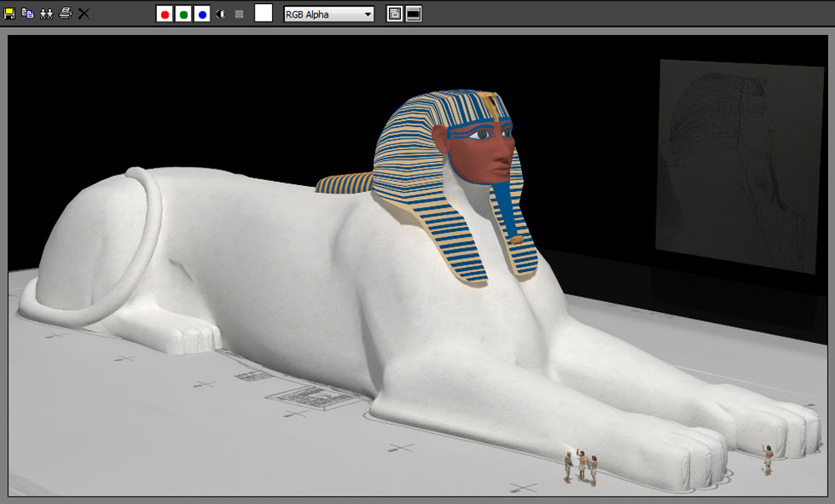Toggle the frame window UI button
The image size is (835, 504).
pyautogui.click(x=414, y=14)
